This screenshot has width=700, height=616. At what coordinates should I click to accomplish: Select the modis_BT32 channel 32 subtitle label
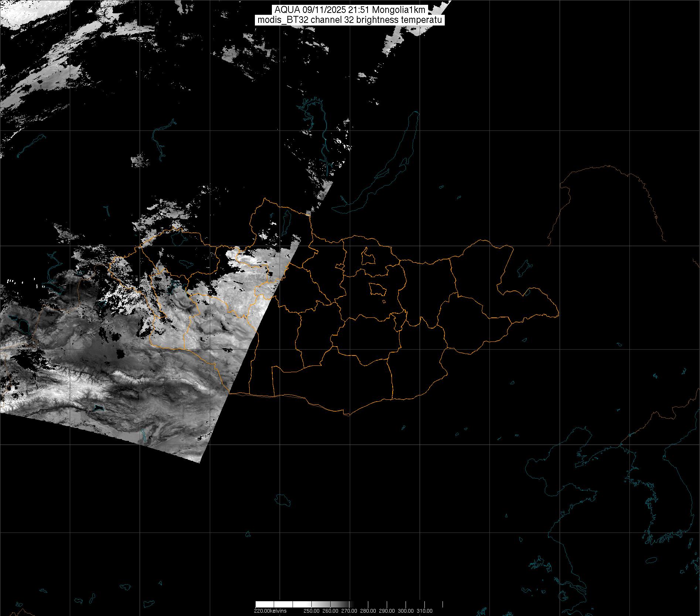350,20
